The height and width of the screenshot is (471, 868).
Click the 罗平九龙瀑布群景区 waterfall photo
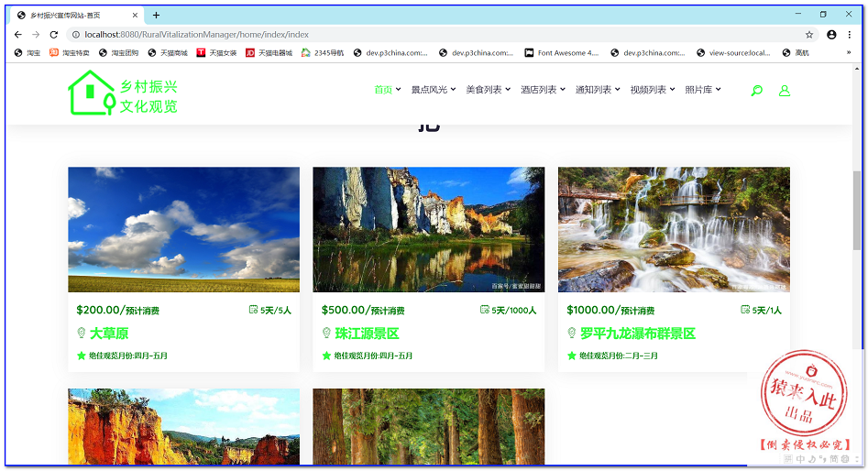pyautogui.click(x=674, y=229)
